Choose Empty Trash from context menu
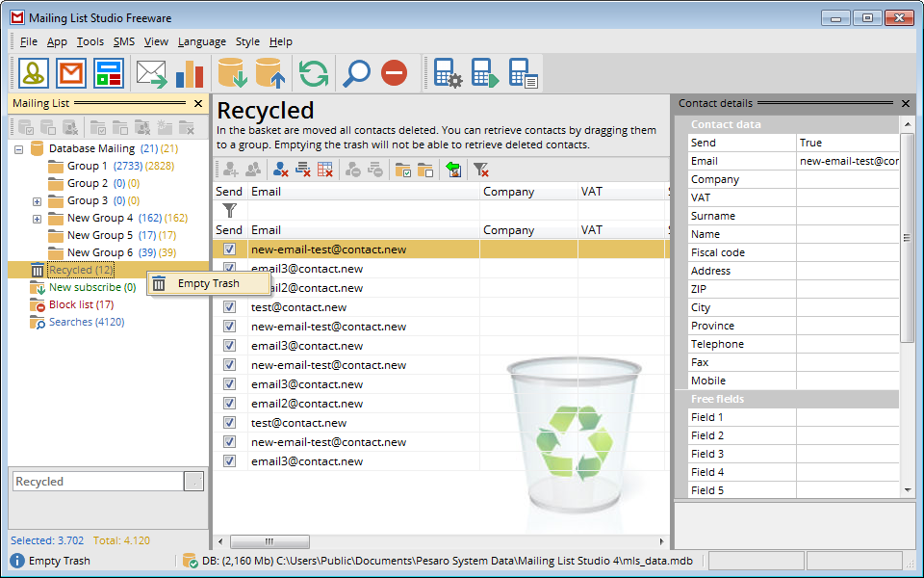The height and width of the screenshot is (578, 924). tap(208, 283)
